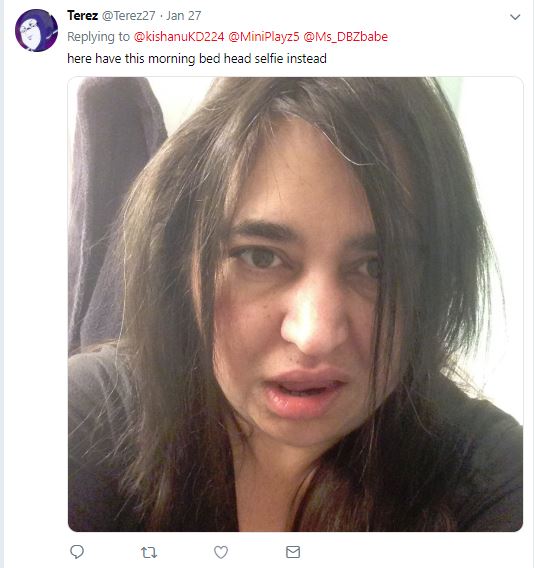The image size is (534, 568).
Task: Click the reply speech bubble icon
Action: pyautogui.click(x=77, y=552)
